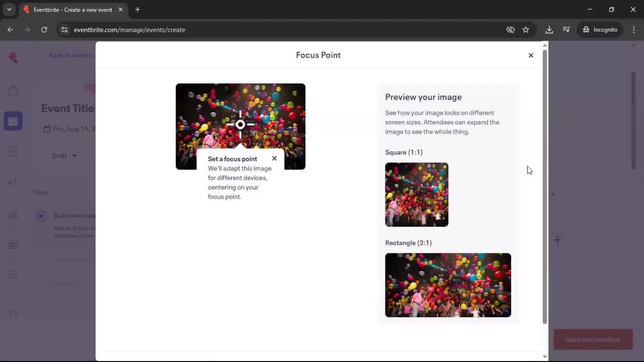Click the Incognito indicator button

coord(600,30)
